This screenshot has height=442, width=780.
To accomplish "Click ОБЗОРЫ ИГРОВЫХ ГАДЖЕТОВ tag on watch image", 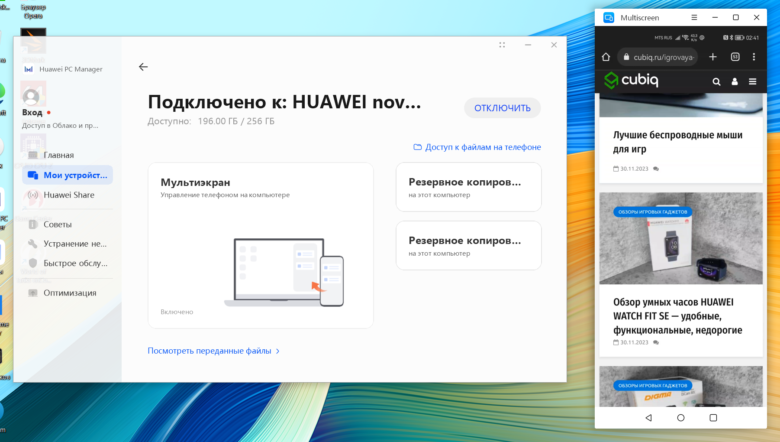I will click(x=652, y=212).
